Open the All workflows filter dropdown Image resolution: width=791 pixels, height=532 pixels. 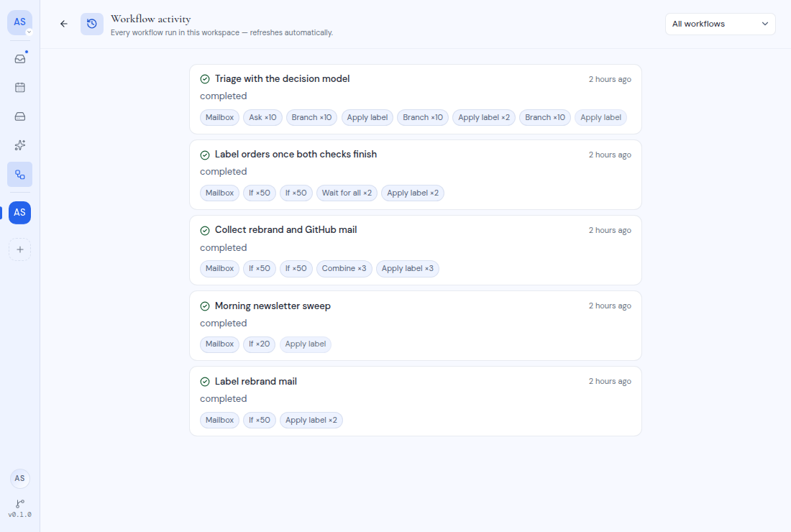720,24
